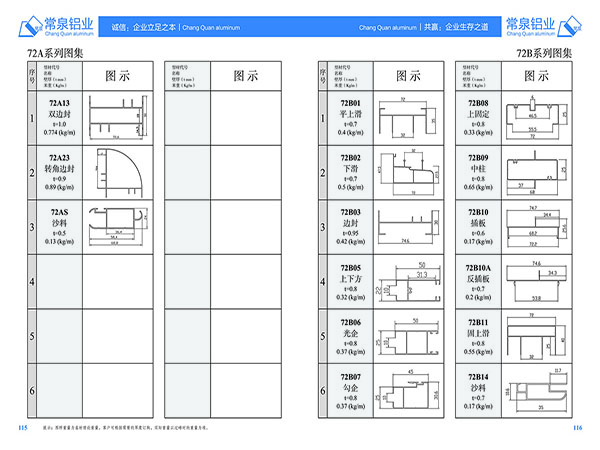View the 72B10A 反插板 profile drawing
The height and width of the screenshot is (450, 600).
click(x=536, y=282)
